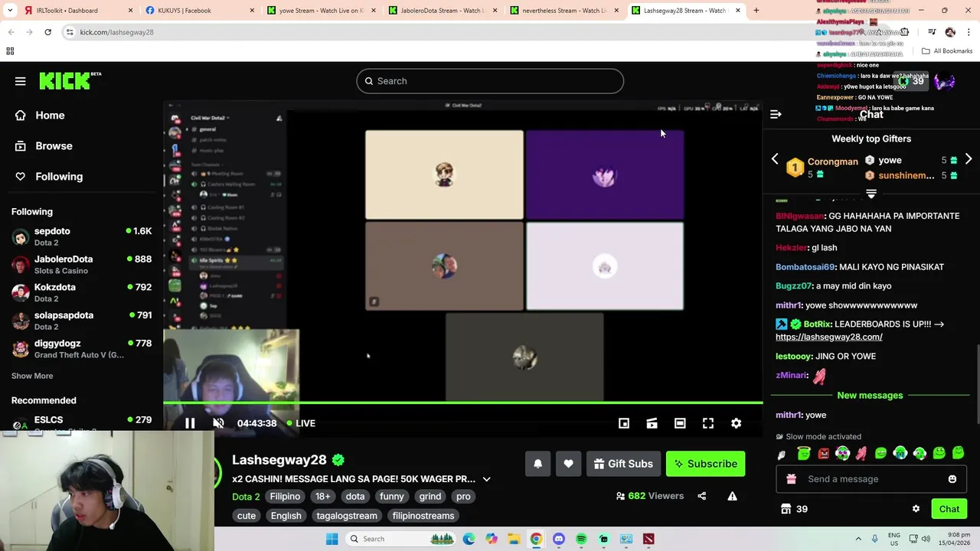Follow Lashsegway28 using heart button
Screen dimensions: 980x551
coord(568,464)
